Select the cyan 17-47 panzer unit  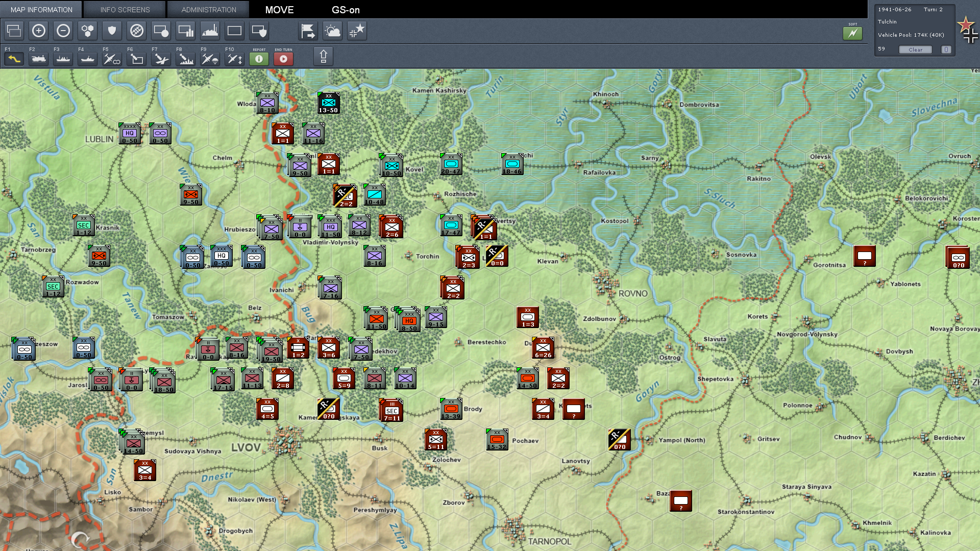pyautogui.click(x=451, y=226)
